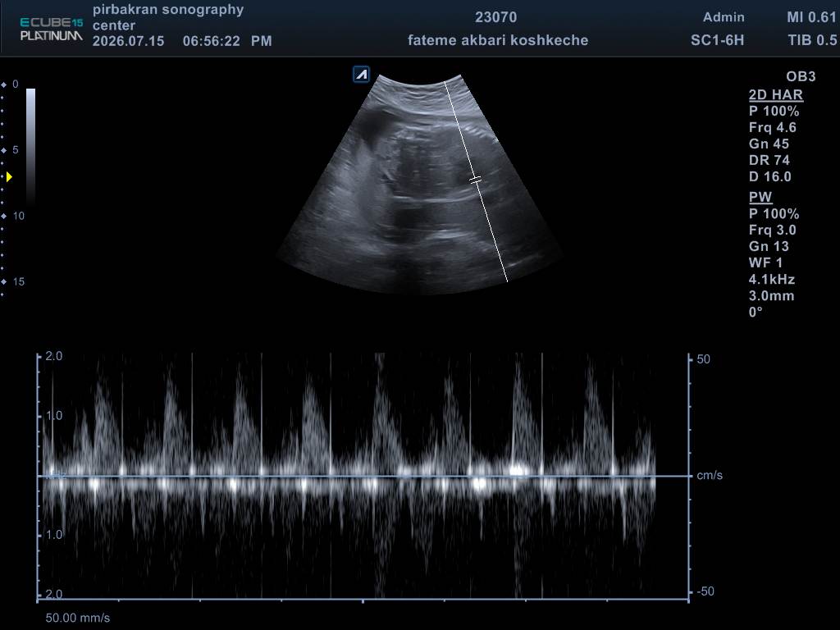This screenshot has width=840, height=630.
Task: Click the MI 0.61 index
Action: click(811, 17)
